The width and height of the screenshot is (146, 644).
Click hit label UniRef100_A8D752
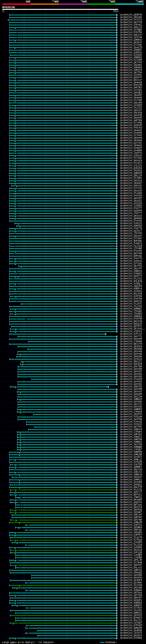(131, 387)
